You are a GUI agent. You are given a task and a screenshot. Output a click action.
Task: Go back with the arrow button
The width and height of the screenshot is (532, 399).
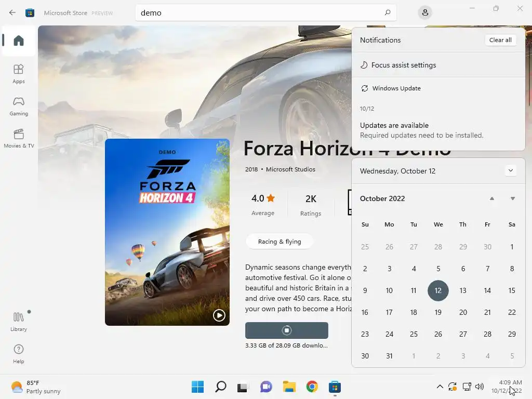tap(12, 13)
